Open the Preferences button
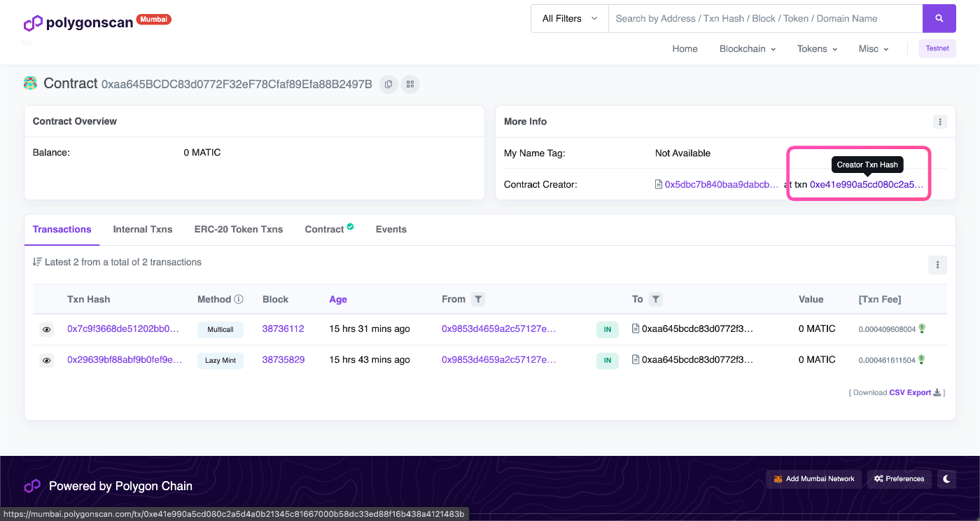980x521 pixels. tap(899, 479)
